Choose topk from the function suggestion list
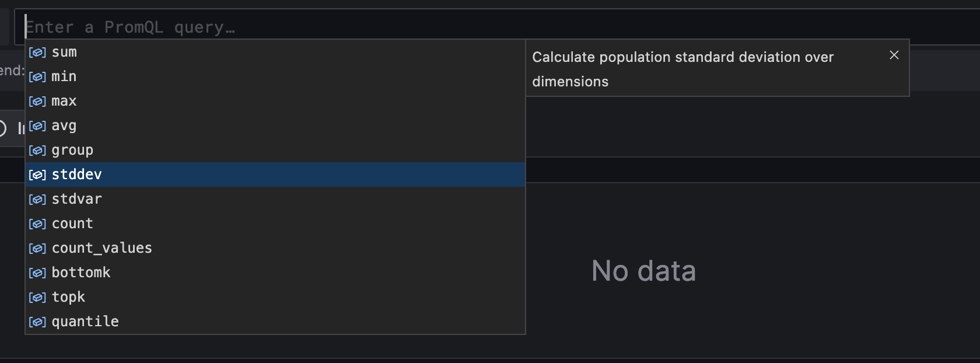 pyautogui.click(x=68, y=297)
